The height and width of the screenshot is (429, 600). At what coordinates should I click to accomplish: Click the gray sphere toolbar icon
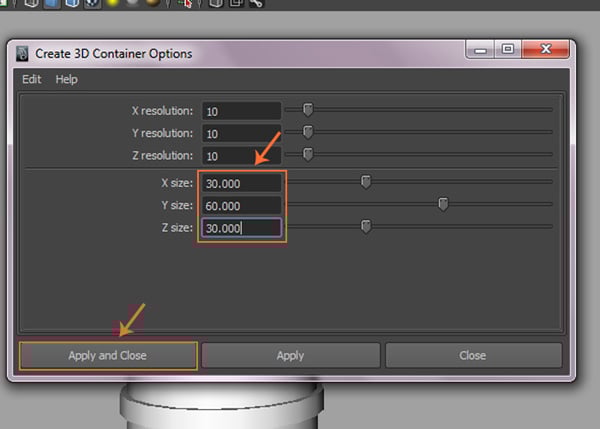[132, 3]
